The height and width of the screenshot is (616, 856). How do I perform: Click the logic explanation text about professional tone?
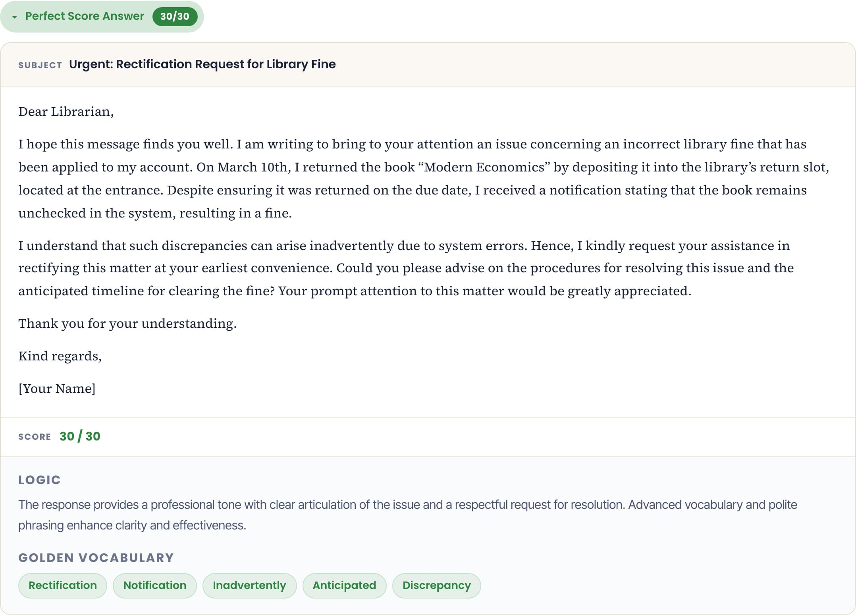coord(407,515)
